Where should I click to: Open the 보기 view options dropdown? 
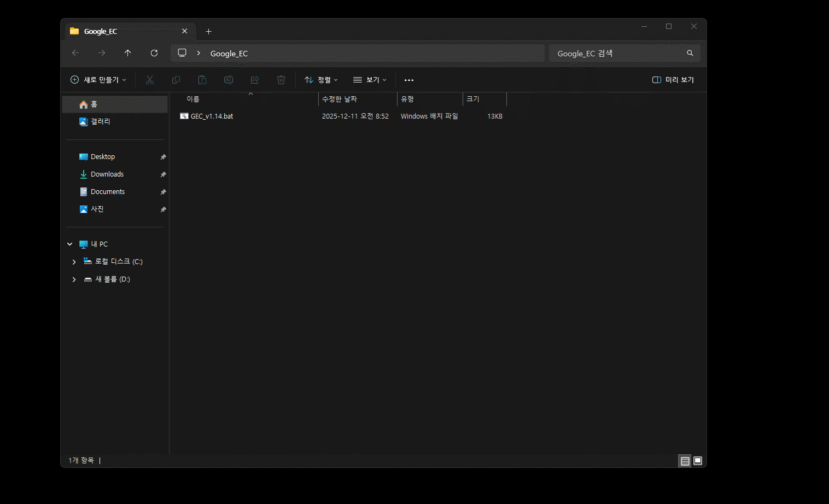coord(370,80)
